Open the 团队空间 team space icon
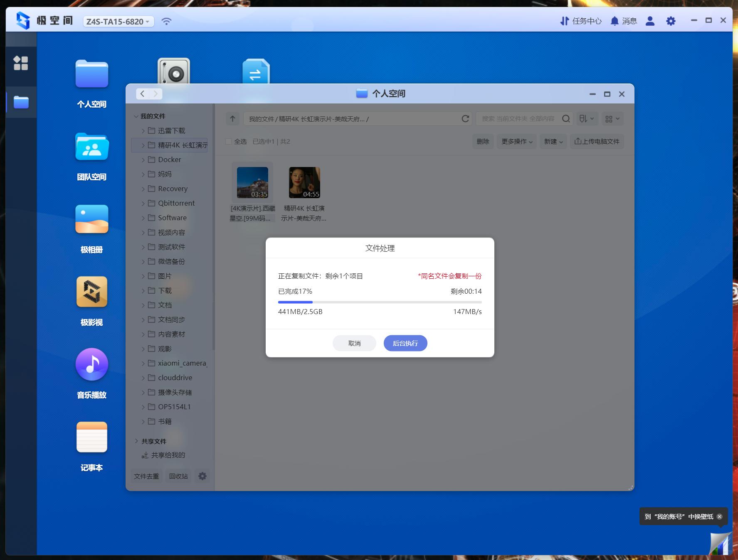The image size is (738, 560). (92, 147)
